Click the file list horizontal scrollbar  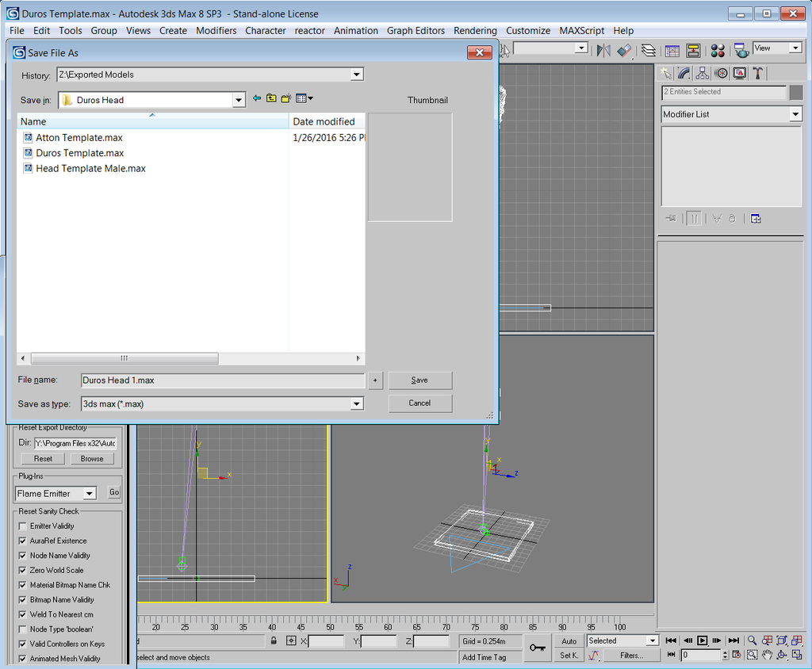click(190, 358)
